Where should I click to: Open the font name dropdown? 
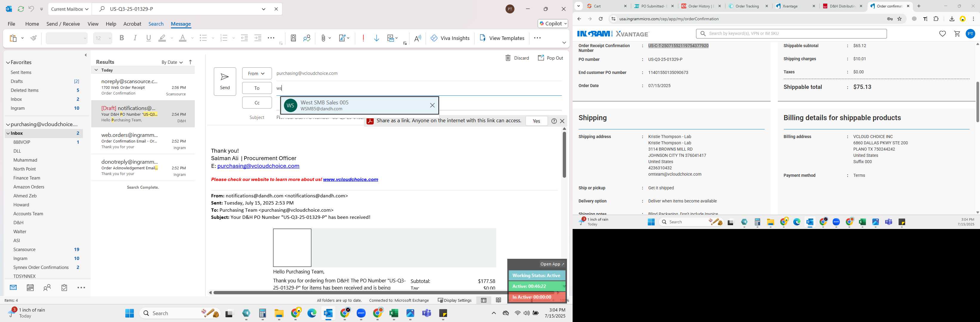point(85,38)
